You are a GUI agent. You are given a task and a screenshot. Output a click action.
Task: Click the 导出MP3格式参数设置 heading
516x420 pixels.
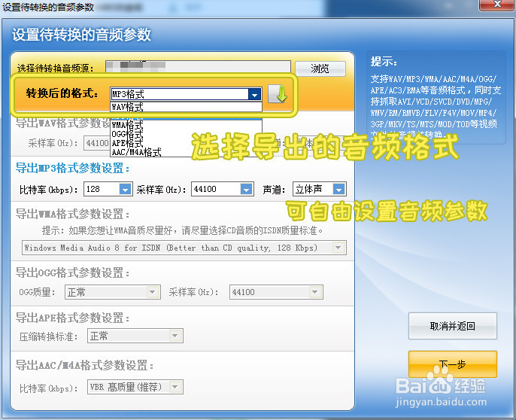[x=72, y=168]
